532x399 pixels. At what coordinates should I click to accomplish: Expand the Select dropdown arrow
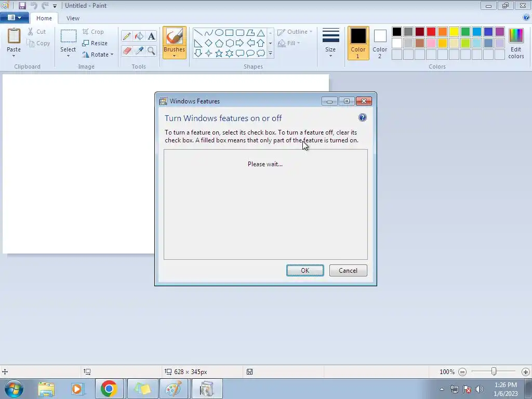pos(68,56)
